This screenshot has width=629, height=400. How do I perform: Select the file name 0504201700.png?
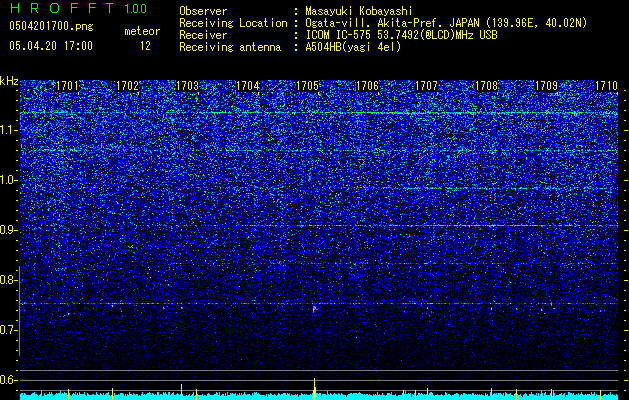(x=51, y=26)
